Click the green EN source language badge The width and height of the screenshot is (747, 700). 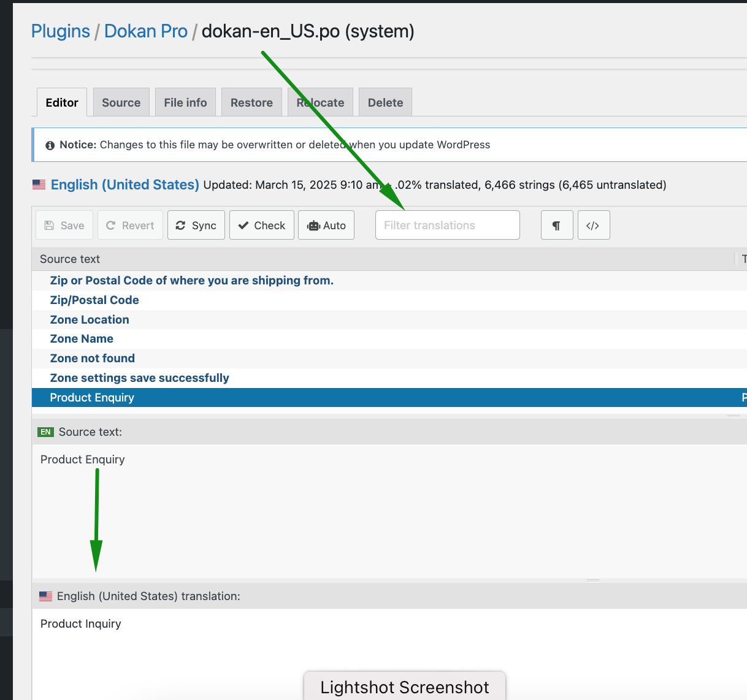click(46, 432)
